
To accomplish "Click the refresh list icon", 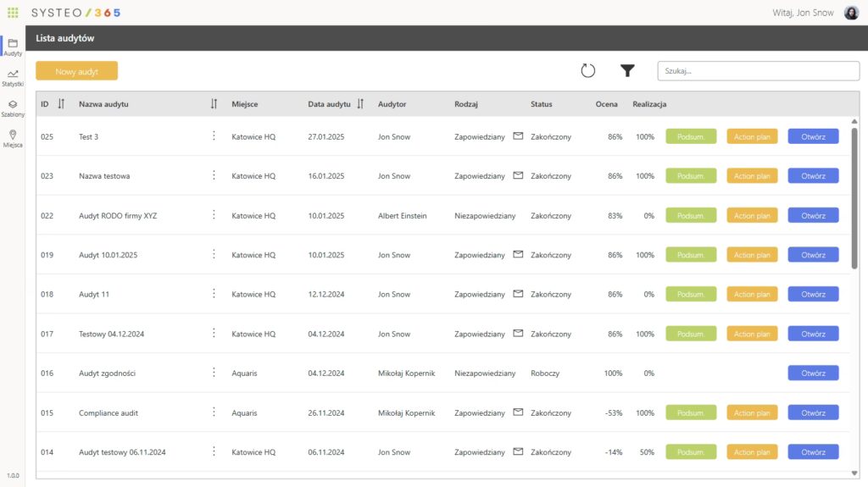I will coord(588,71).
